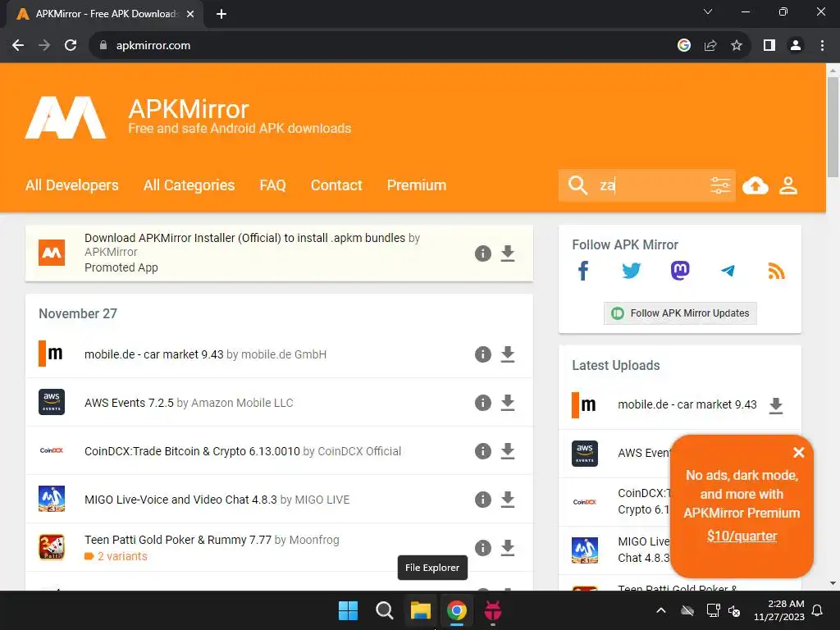The height and width of the screenshot is (630, 840).
Task: Select the APKMirror browser tab
Action: (x=105, y=14)
